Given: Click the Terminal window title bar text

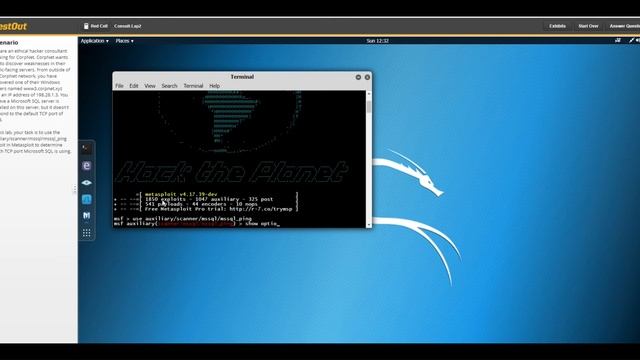Looking at the screenshot, I should pos(242,77).
